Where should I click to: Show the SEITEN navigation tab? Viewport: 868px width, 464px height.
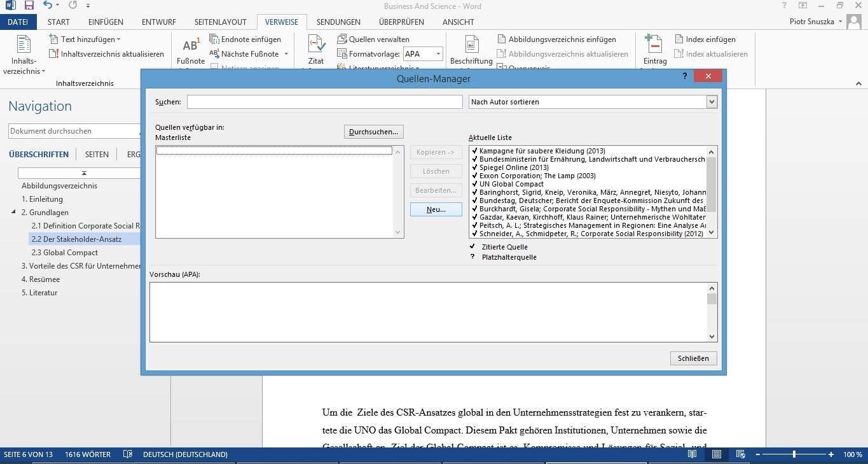pos(97,154)
